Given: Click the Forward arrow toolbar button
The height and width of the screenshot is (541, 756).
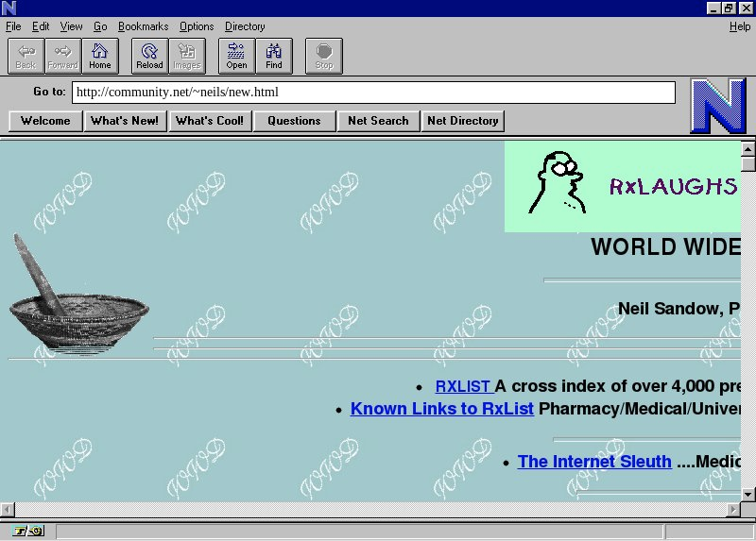Looking at the screenshot, I should [x=62, y=57].
